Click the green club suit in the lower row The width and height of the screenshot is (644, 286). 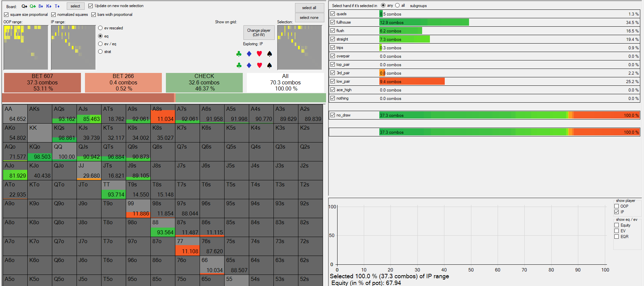pyautogui.click(x=239, y=65)
